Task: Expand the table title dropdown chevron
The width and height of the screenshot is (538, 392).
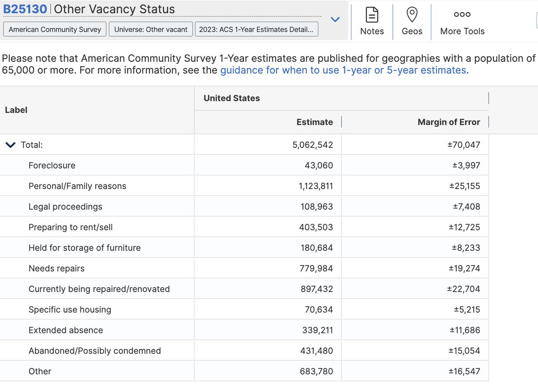Action: [335, 19]
